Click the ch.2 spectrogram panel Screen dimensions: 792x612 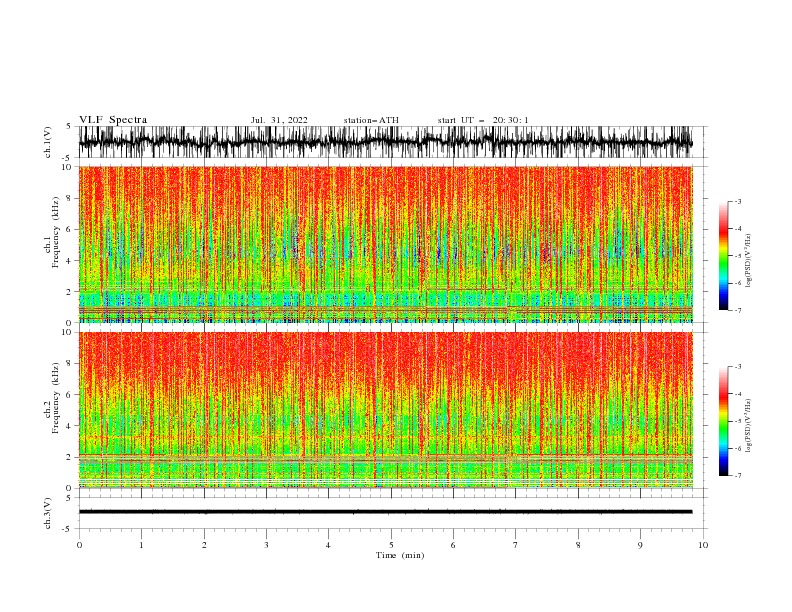[x=385, y=410]
